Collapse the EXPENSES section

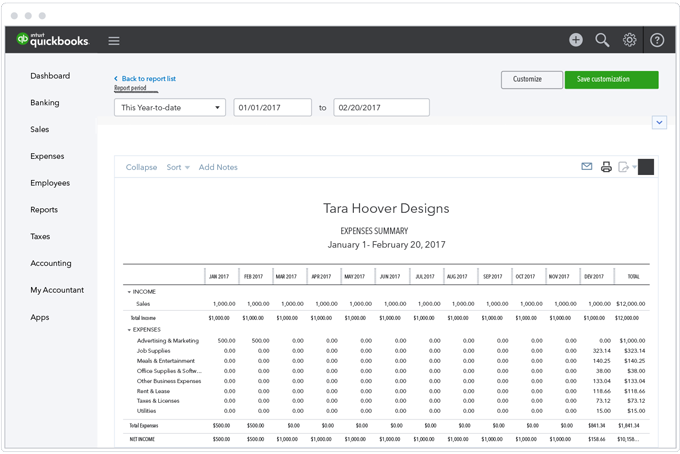point(129,329)
